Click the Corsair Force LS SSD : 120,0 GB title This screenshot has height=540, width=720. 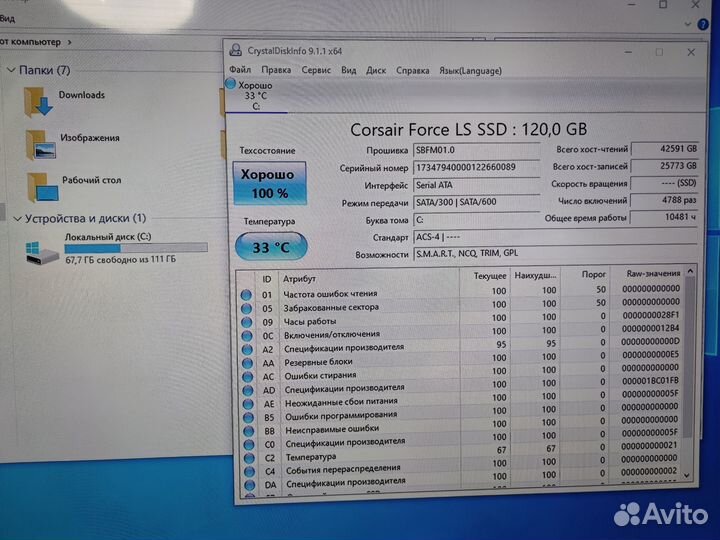pyautogui.click(x=468, y=129)
